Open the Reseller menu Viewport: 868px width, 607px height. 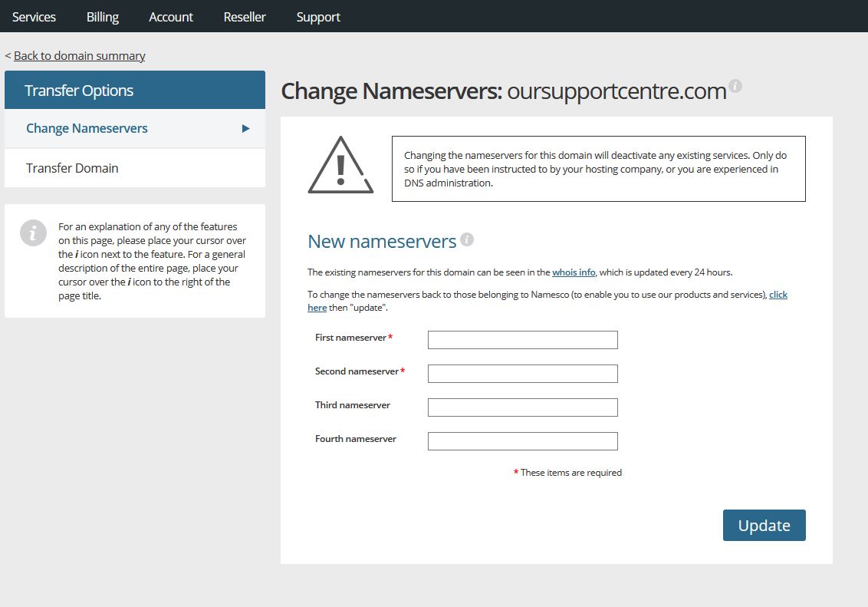pyautogui.click(x=245, y=17)
